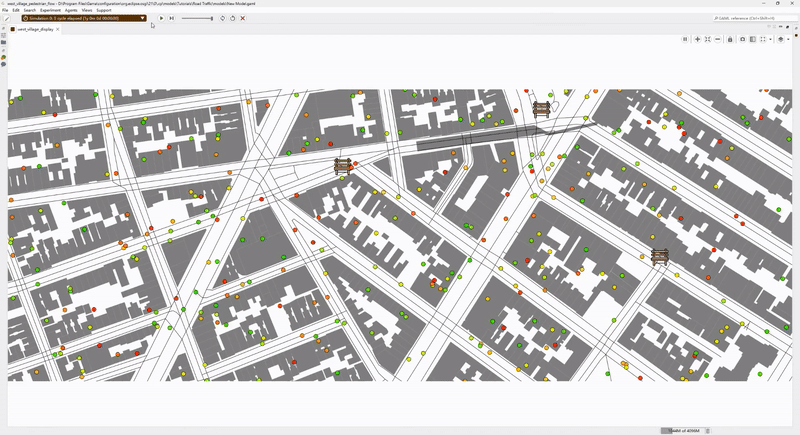Viewport: 800px width, 435px height.
Task: Take a snapshot of the display
Action: coord(741,39)
